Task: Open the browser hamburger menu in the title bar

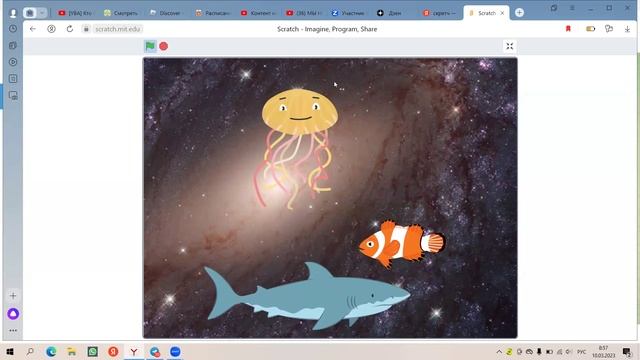Action: (x=572, y=8)
